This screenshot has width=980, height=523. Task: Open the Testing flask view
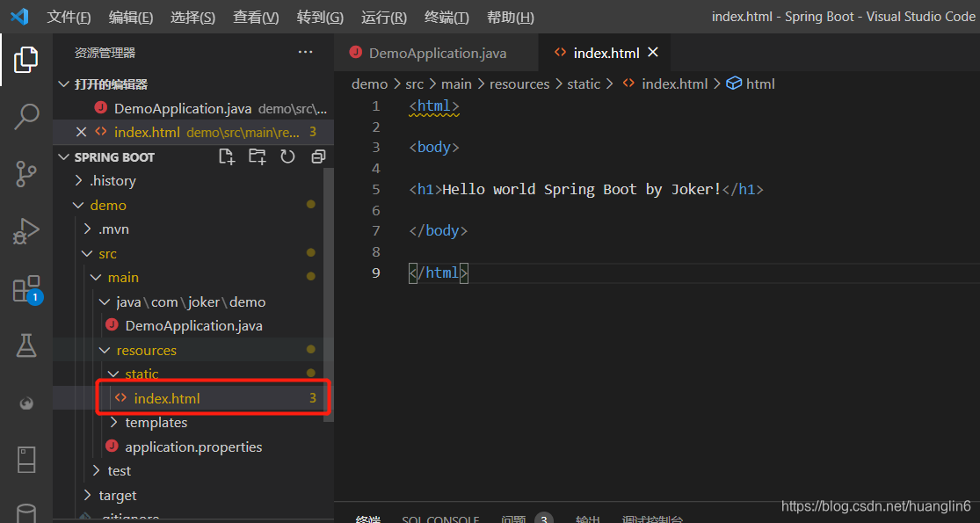coord(26,345)
